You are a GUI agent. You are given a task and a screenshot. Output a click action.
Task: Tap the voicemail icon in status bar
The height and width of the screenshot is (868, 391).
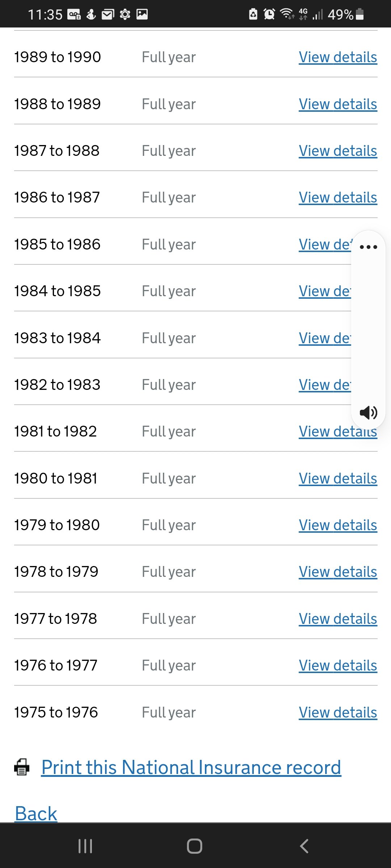74,14
